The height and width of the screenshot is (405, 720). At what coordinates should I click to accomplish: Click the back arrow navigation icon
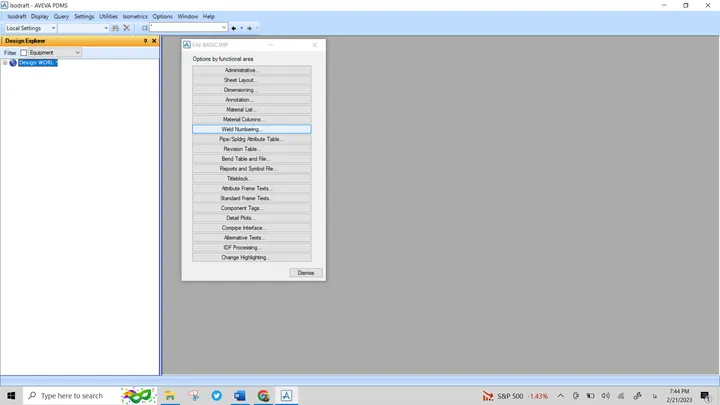234,28
